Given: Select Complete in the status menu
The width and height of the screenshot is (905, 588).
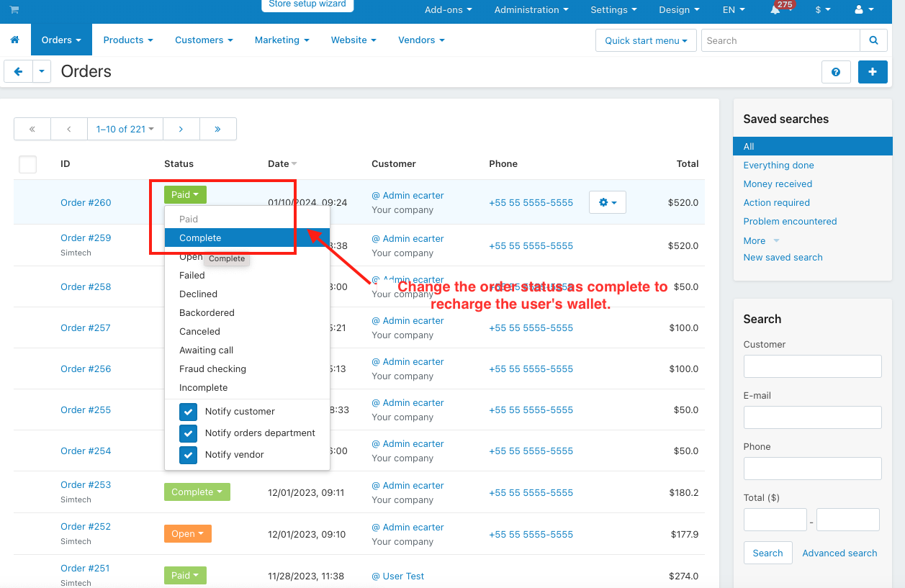Looking at the screenshot, I should 200,238.
